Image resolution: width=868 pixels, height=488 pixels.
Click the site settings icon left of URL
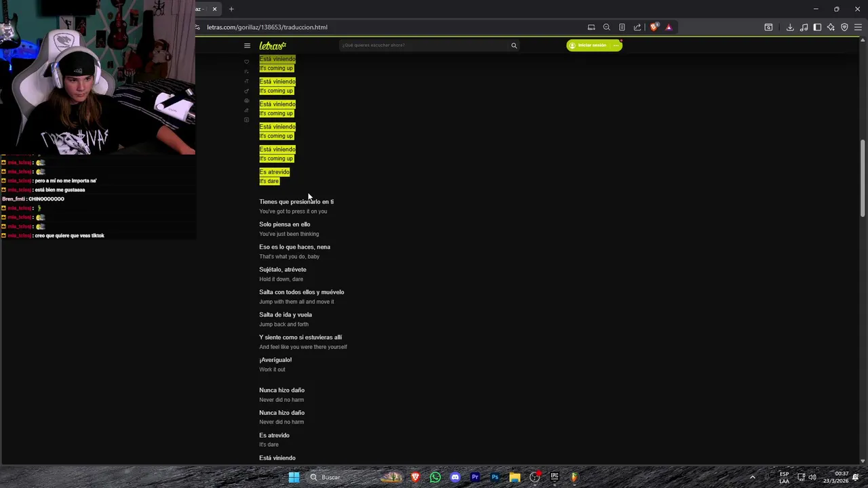[197, 27]
